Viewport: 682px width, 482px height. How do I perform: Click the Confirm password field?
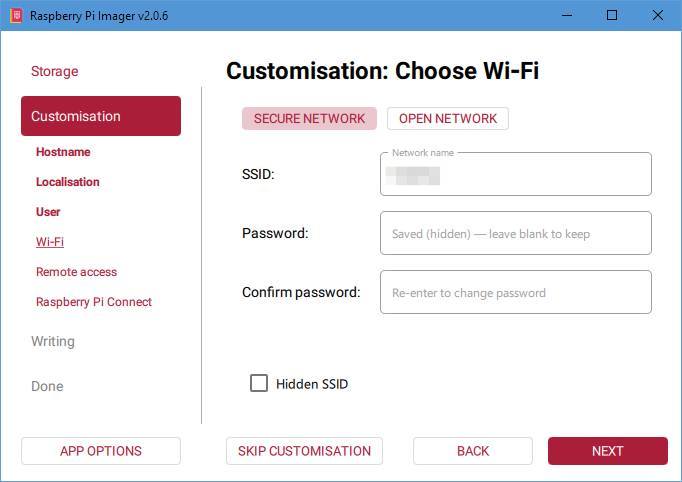515,292
